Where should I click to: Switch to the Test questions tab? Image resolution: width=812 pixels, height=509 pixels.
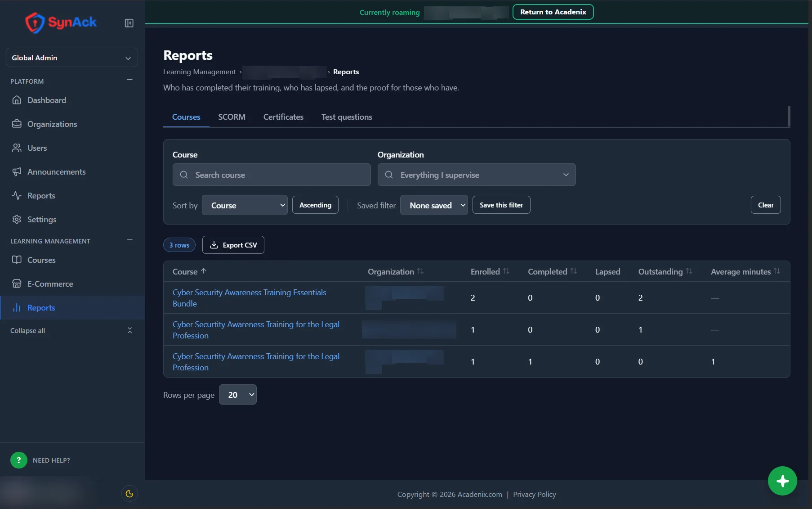[347, 117]
